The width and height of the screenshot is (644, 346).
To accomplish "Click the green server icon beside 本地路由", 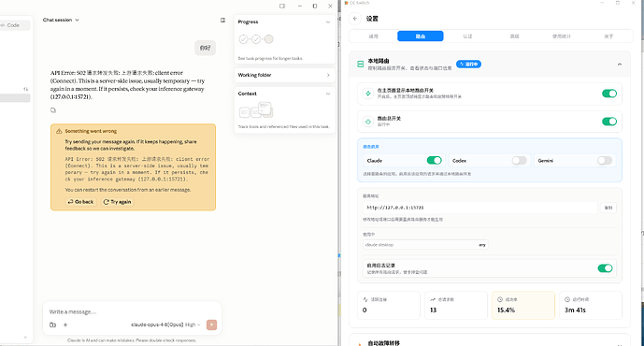I will [x=360, y=65].
